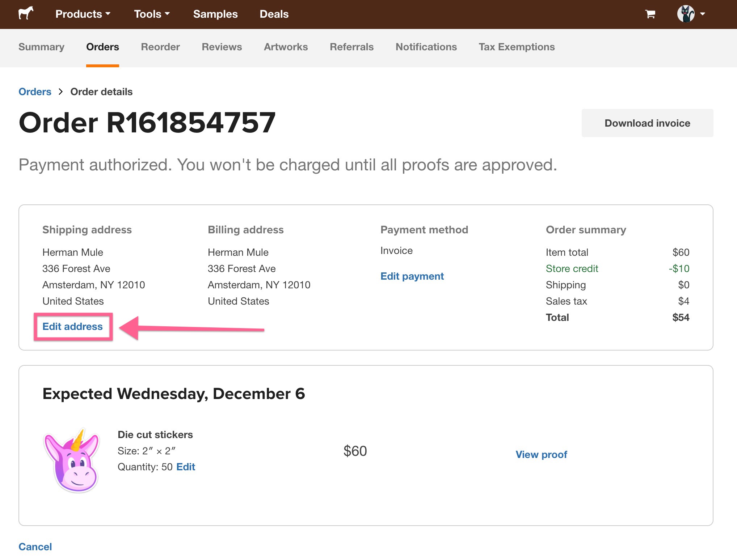Open the shopping cart
The image size is (737, 560).
650,14
